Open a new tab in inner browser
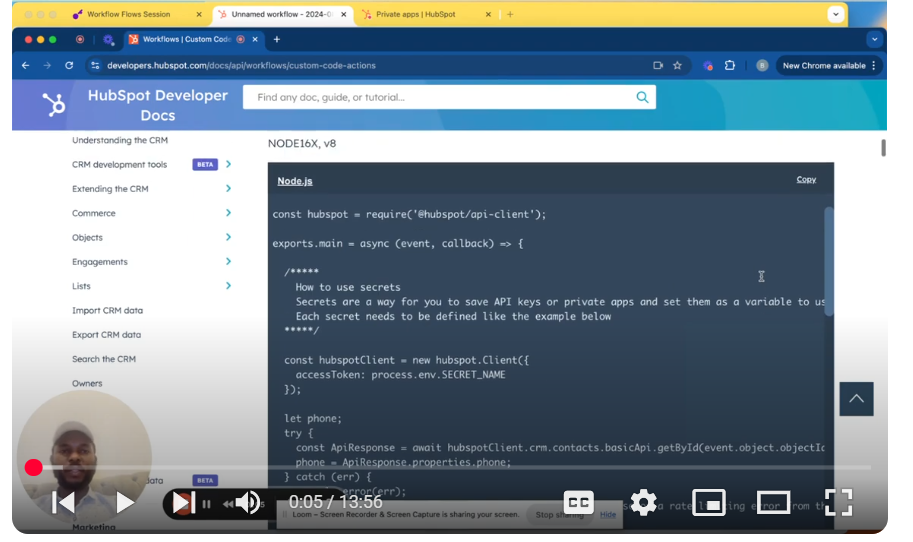The height and width of the screenshot is (542, 913). 277,40
